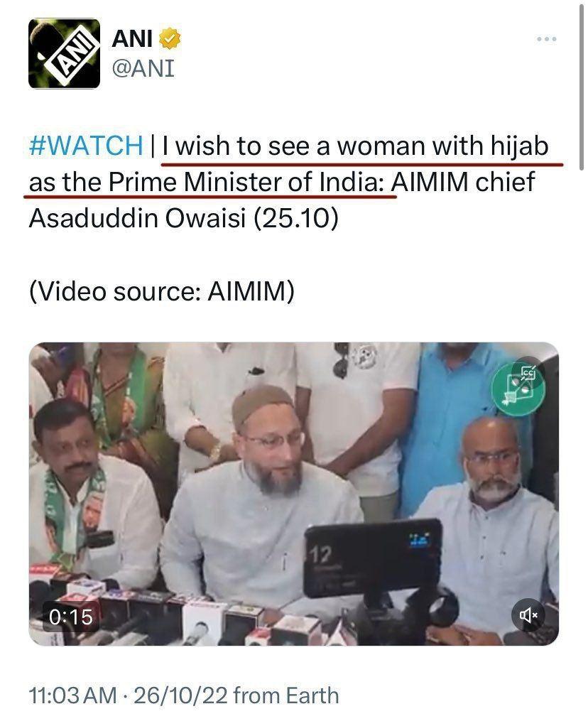Click the ANI display name
Viewport: 588px width, 726px height.
(132, 38)
